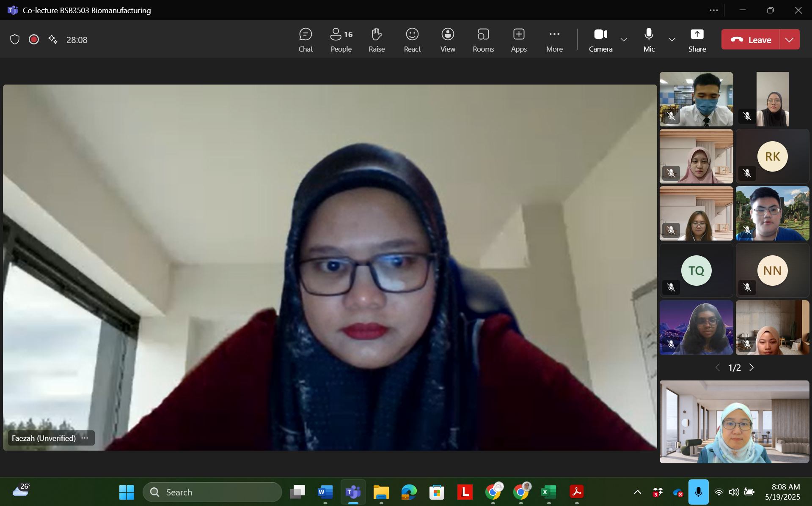Open the Chat panel

(306, 40)
